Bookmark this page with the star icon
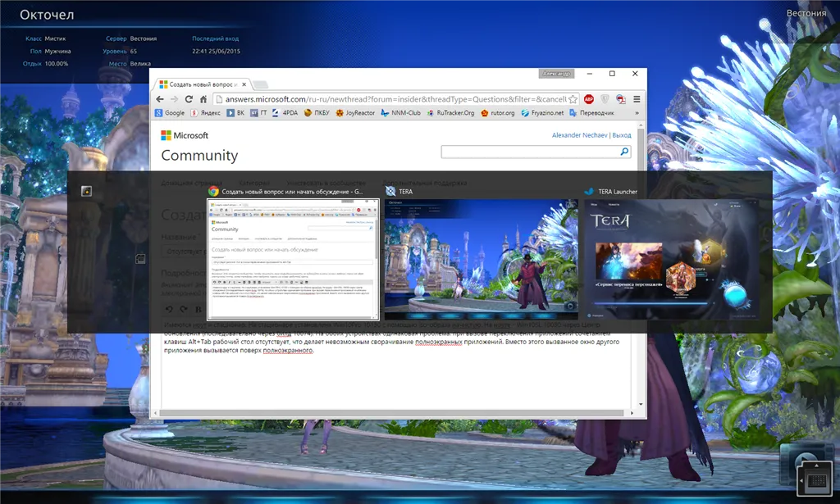Image resolution: width=840 pixels, height=504 pixels. [573, 99]
